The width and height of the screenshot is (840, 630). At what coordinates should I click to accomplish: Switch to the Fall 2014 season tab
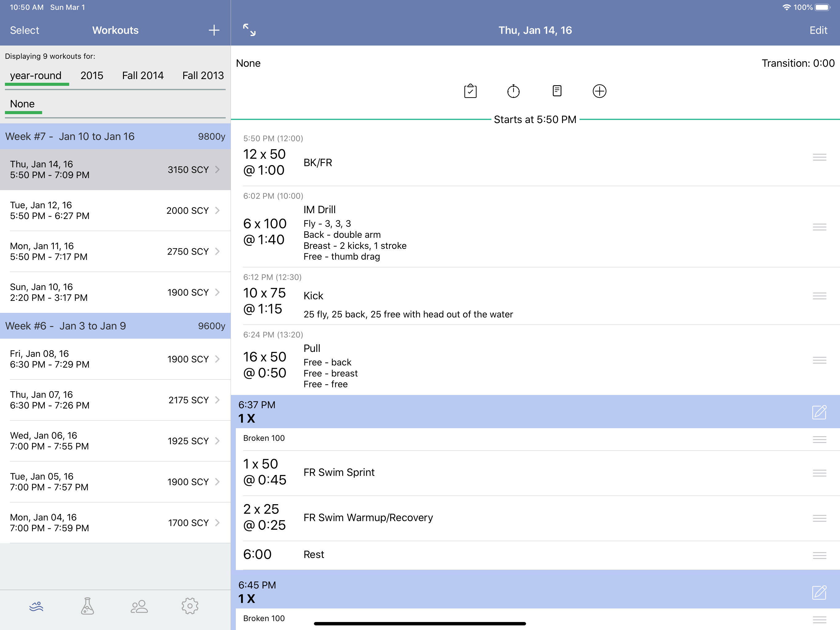(143, 76)
